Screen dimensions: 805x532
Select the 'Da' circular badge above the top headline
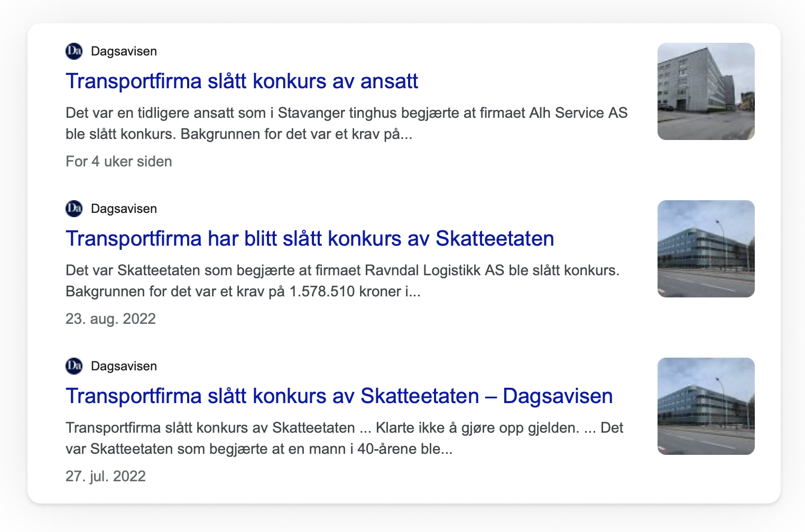(73, 51)
